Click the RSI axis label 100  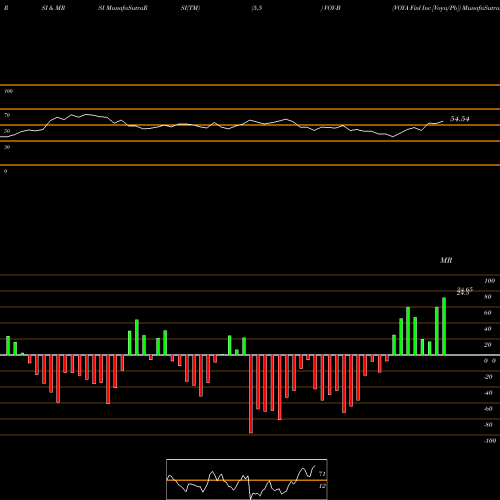pos(9,91)
